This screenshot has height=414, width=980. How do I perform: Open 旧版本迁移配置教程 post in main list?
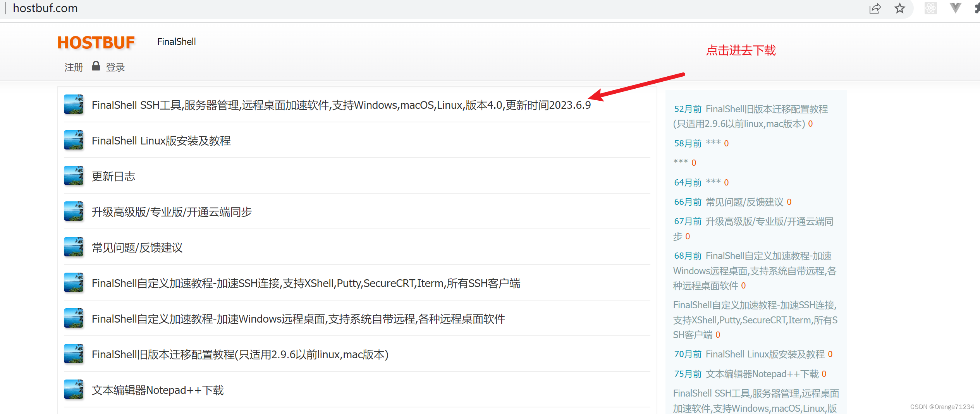pyautogui.click(x=240, y=354)
